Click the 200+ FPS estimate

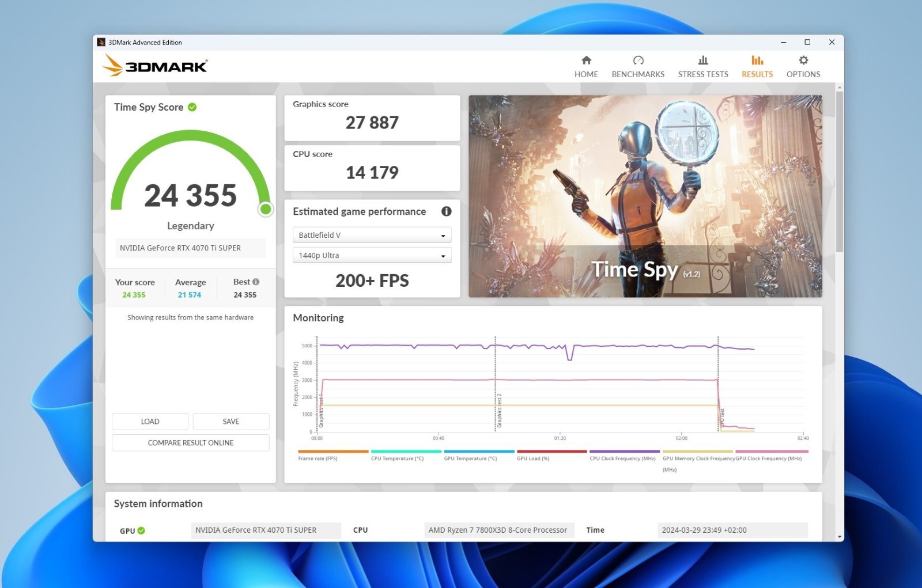(372, 281)
